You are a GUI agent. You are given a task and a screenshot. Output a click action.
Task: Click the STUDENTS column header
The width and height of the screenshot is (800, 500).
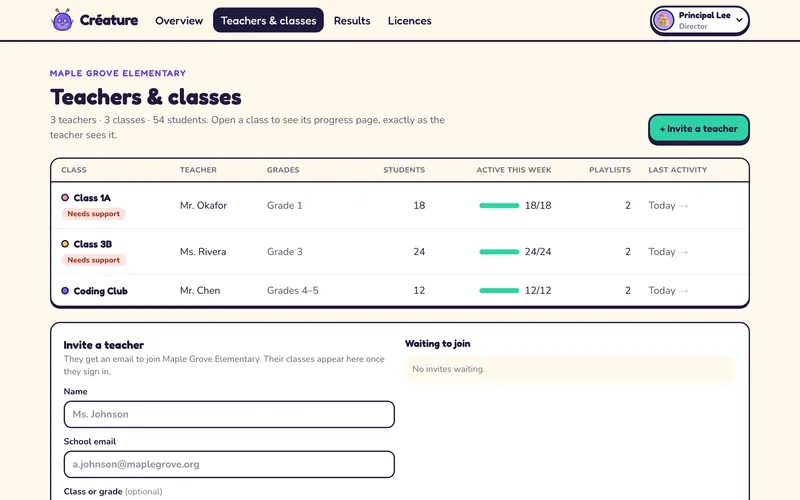(x=404, y=170)
